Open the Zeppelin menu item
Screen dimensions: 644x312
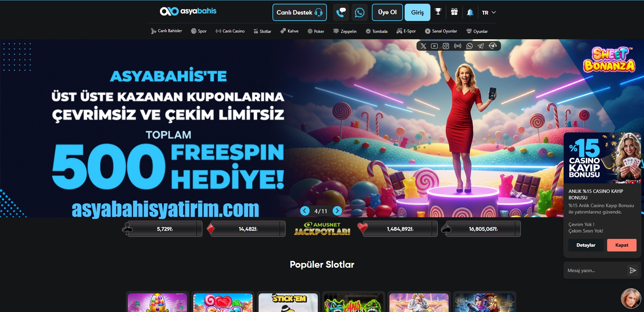pos(345,31)
